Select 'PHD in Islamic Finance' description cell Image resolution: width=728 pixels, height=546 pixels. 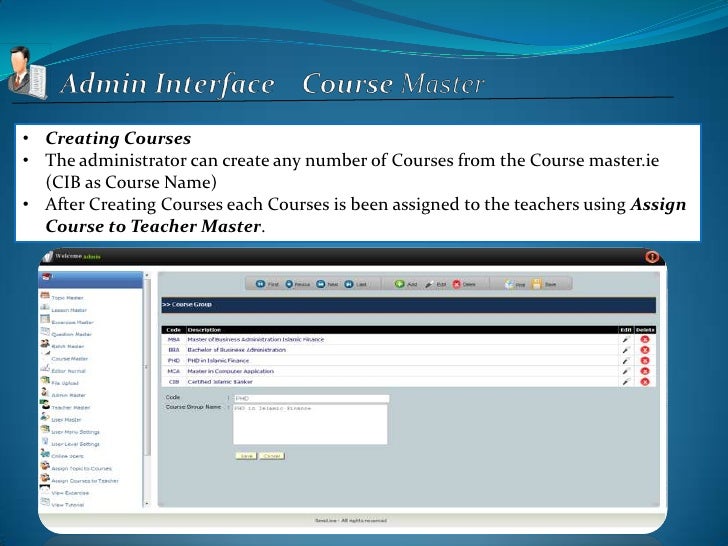(x=218, y=361)
